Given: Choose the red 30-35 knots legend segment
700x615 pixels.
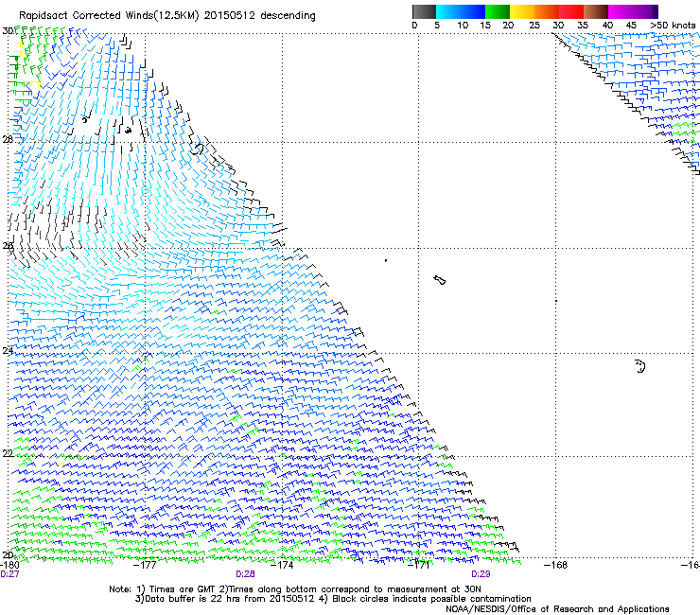Looking at the screenshot, I should click(571, 11).
